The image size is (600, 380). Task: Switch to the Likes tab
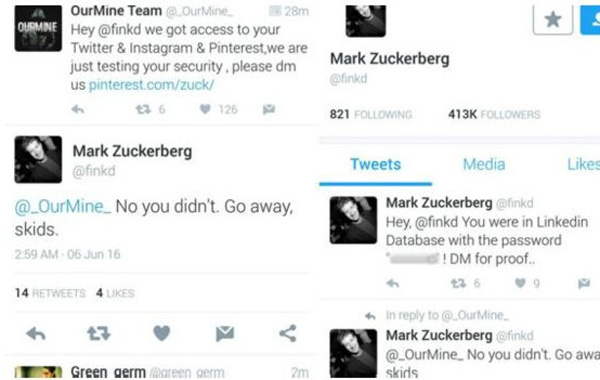click(x=584, y=164)
